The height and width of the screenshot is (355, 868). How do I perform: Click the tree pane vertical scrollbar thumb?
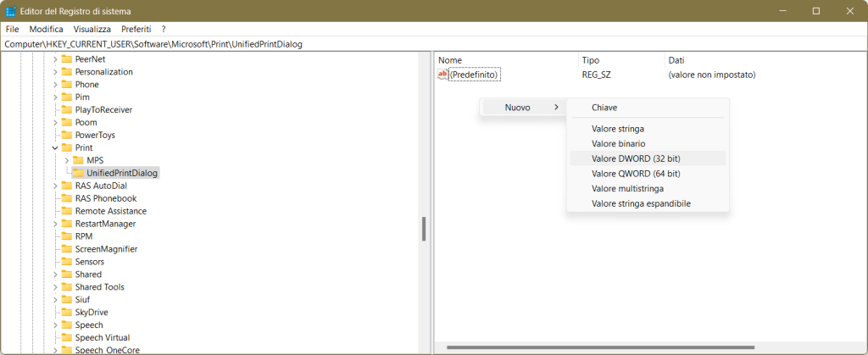pos(424,229)
